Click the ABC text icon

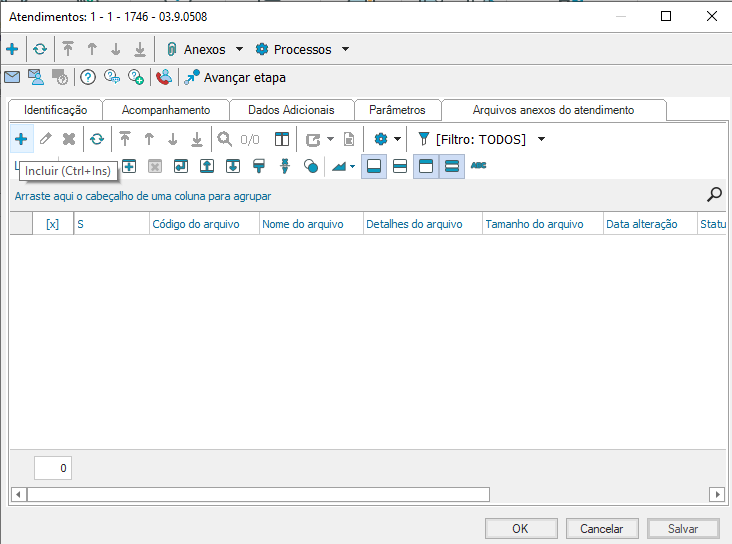tap(479, 166)
